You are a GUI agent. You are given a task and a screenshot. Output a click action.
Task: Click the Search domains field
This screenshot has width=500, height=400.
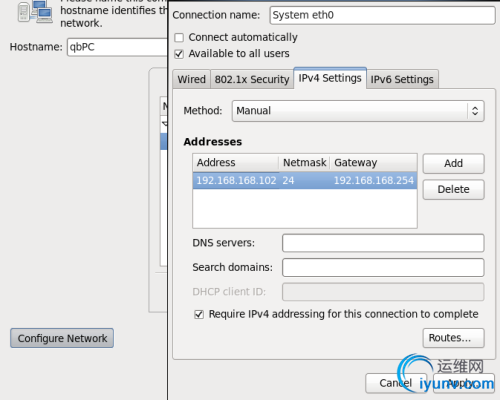point(383,267)
